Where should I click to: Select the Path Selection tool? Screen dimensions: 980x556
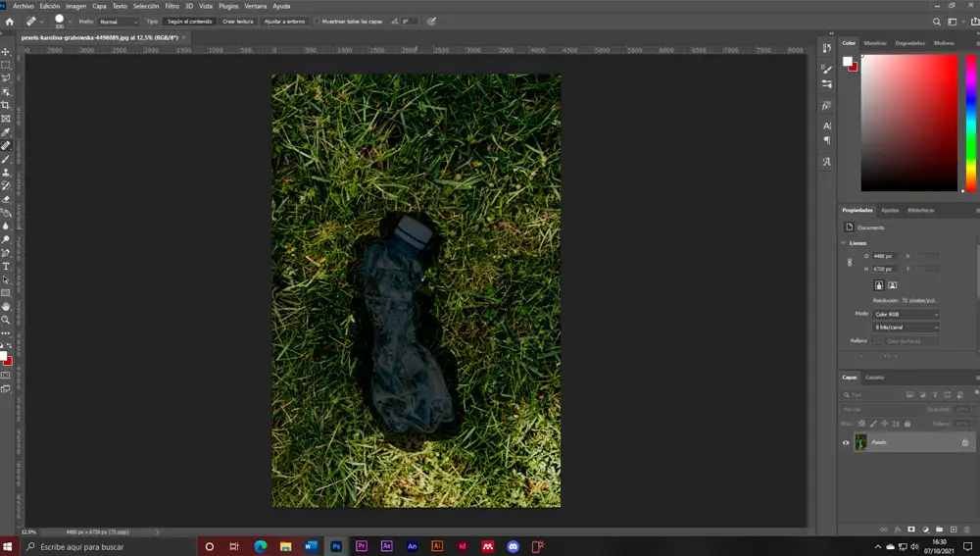tap(6, 279)
